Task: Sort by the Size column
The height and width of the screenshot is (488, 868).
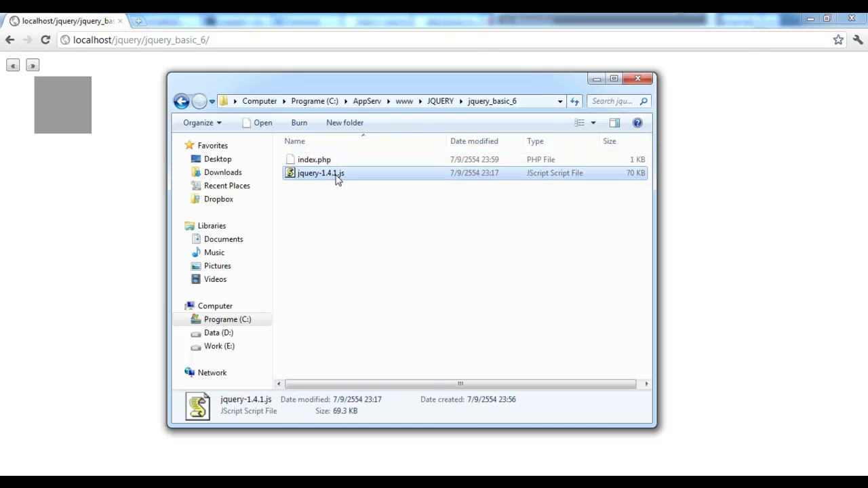Action: coord(624,141)
